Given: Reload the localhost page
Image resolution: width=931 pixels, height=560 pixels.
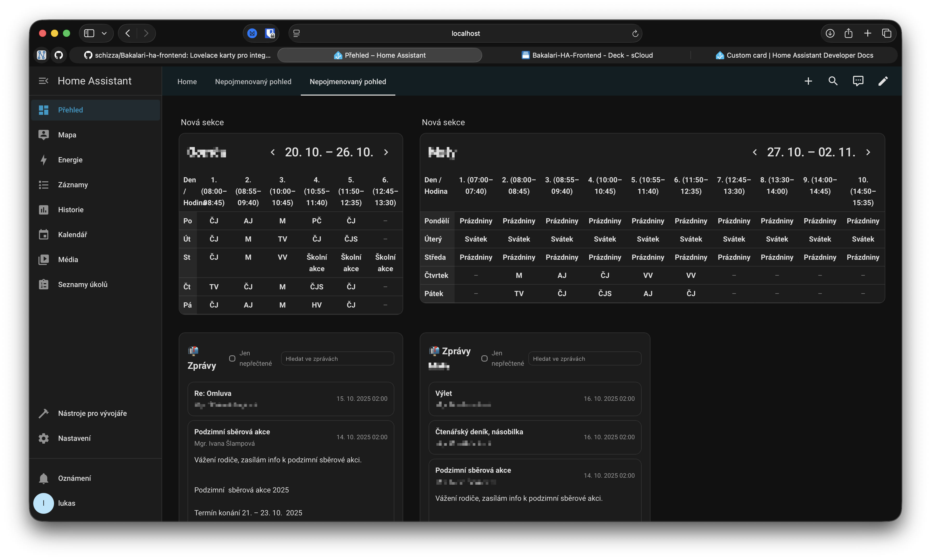Looking at the screenshot, I should (635, 34).
